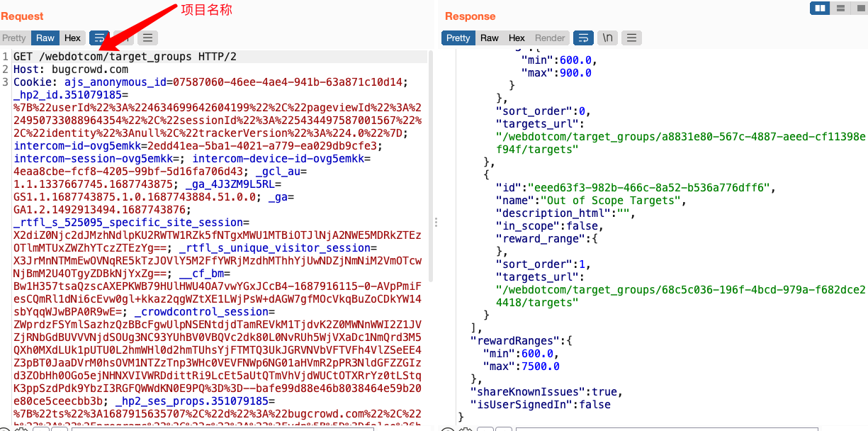This screenshot has width=868, height=431.
Task: Click the Request panel heading
Action: coord(22,16)
